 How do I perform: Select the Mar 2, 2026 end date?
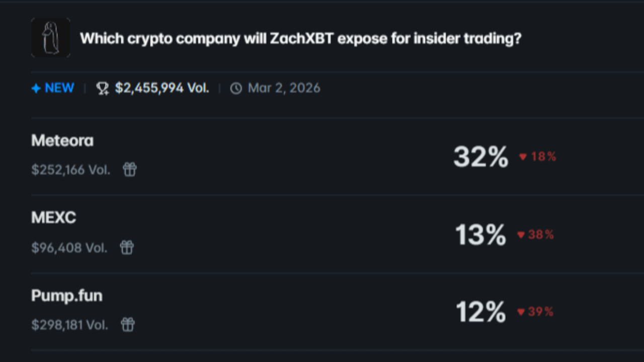284,88
